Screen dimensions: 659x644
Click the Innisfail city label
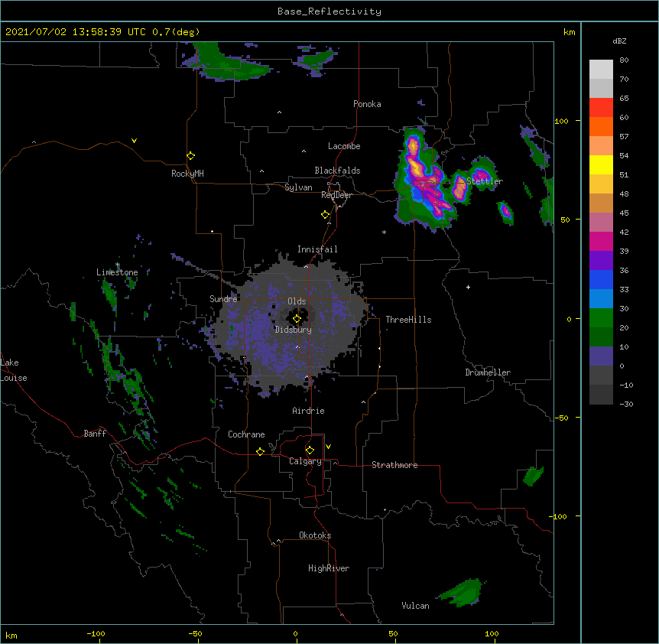tap(317, 249)
